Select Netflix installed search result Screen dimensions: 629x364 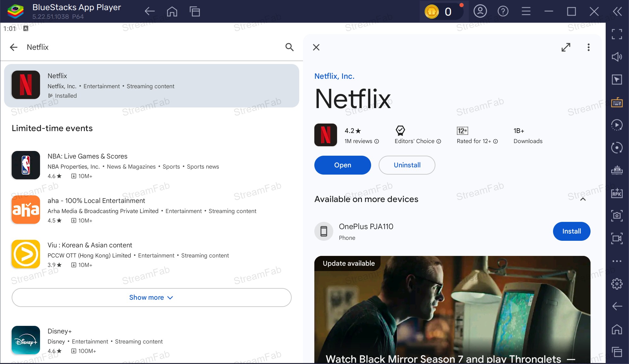152,86
